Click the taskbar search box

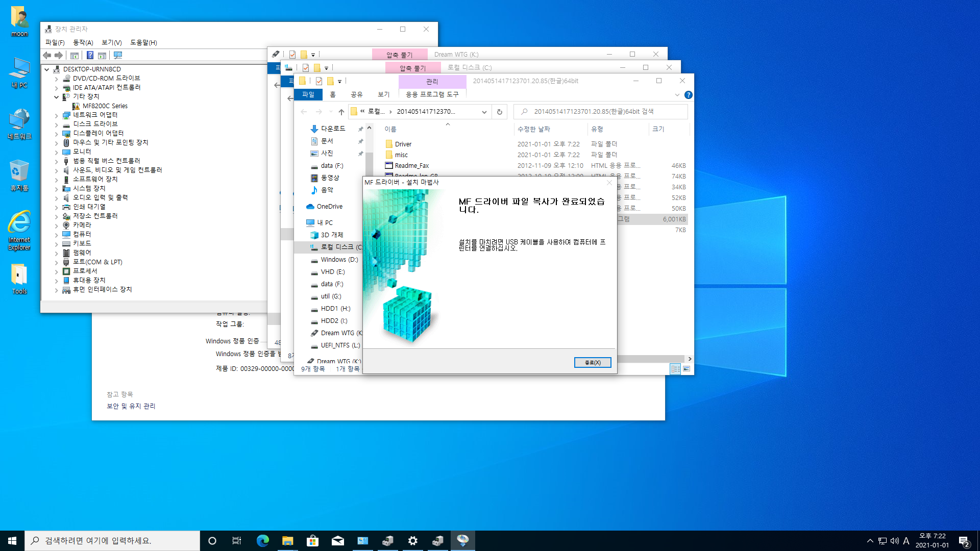112,541
